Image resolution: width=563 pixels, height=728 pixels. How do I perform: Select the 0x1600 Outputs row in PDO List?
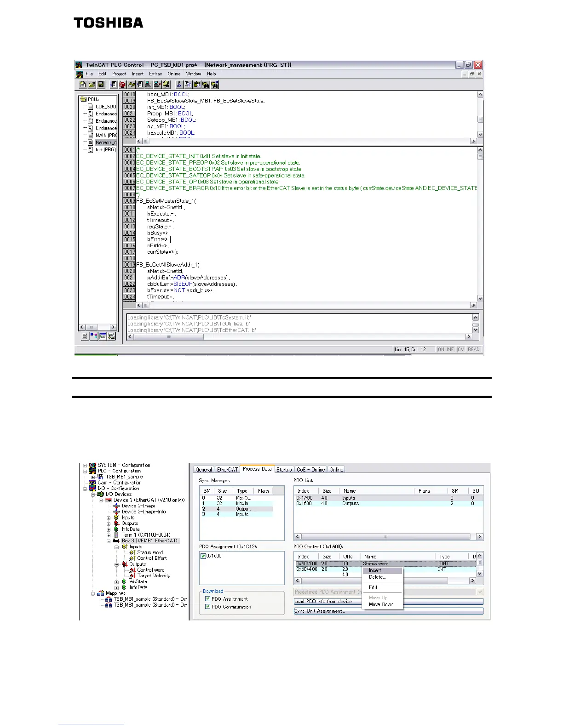[x=389, y=504]
